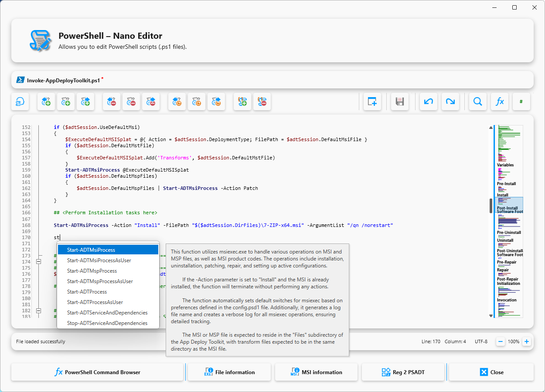Click the scrollbar up arrow in the editor
The height and width of the screenshot is (392, 545).
tap(491, 128)
